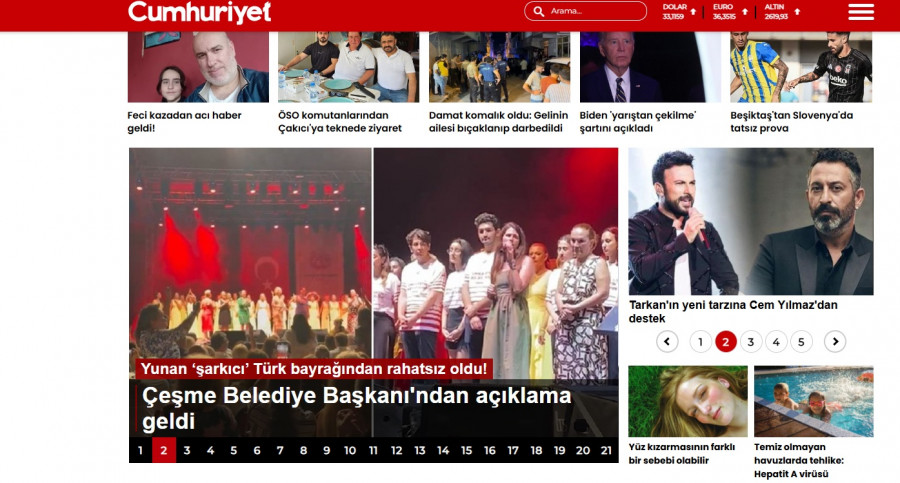Image resolution: width=900 pixels, height=483 pixels.
Task: Click the search magnifier icon
Action: tap(538, 11)
